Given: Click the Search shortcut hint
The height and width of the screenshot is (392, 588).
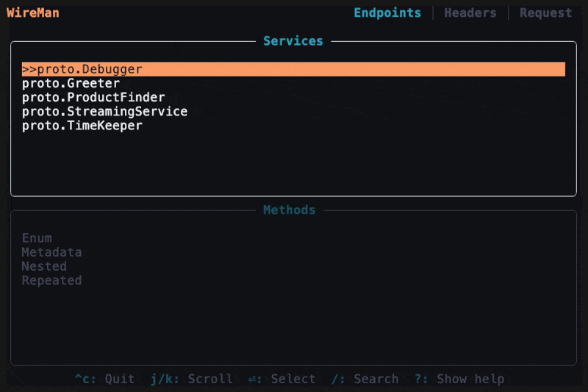Looking at the screenshot, I should (365, 379).
